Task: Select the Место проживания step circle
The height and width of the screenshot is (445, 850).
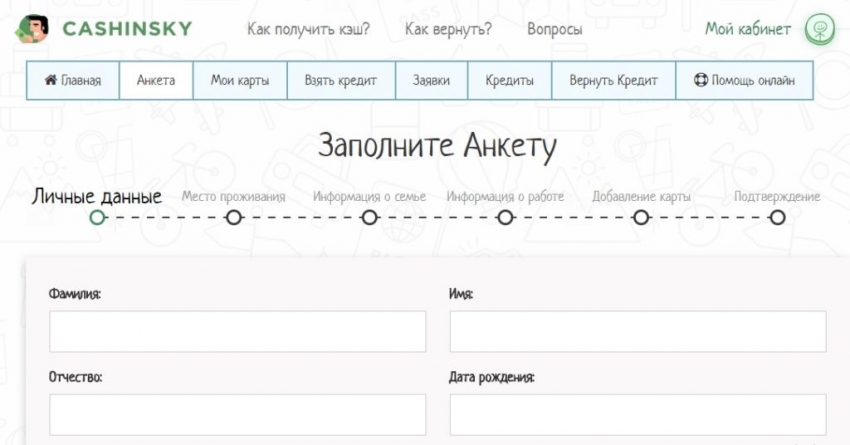Action: tap(233, 217)
